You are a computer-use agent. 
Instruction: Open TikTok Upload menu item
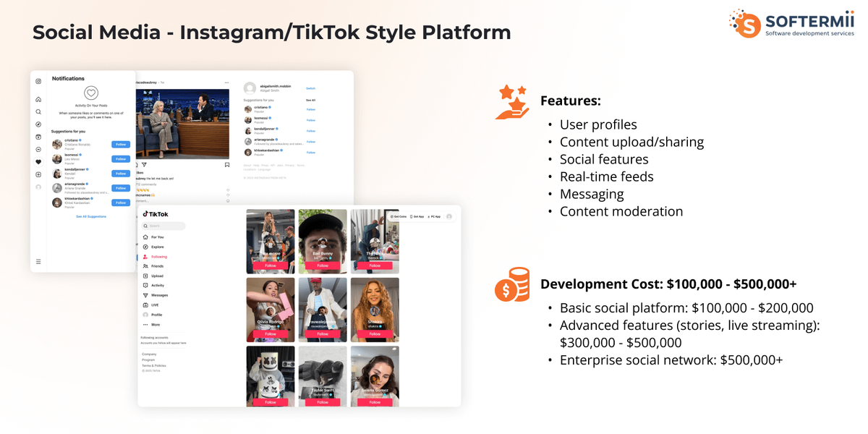pyautogui.click(x=153, y=276)
